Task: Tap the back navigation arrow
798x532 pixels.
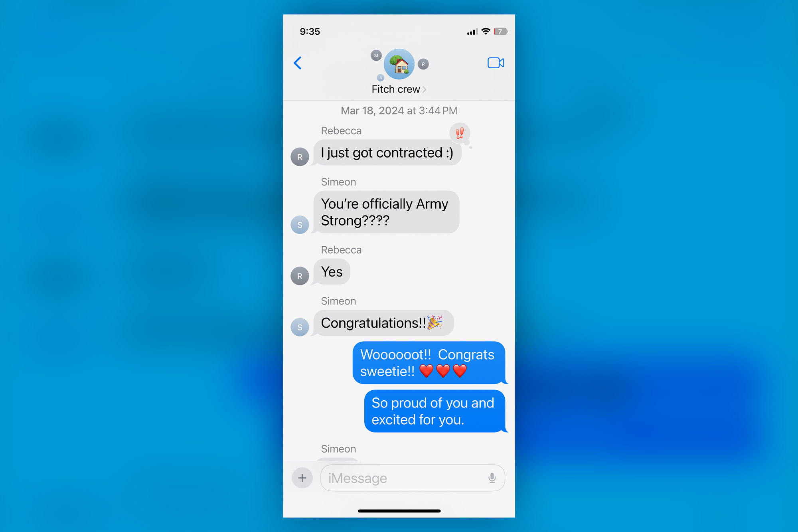Action: point(296,63)
